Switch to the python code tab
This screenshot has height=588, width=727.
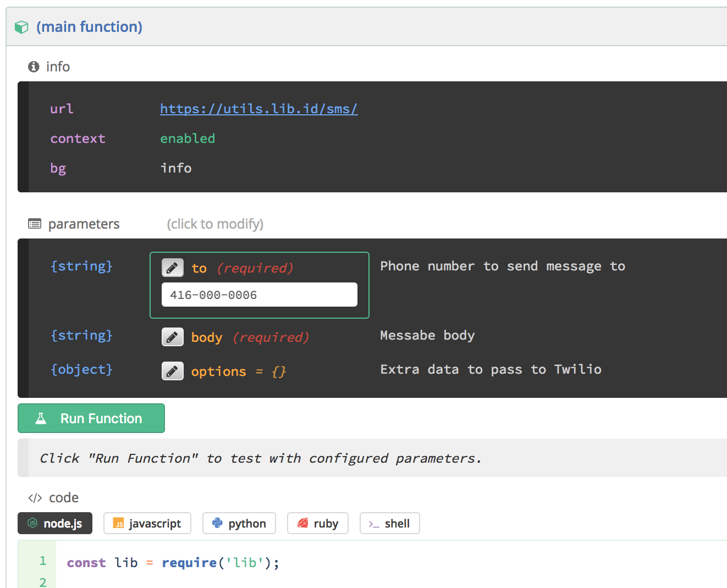239,523
